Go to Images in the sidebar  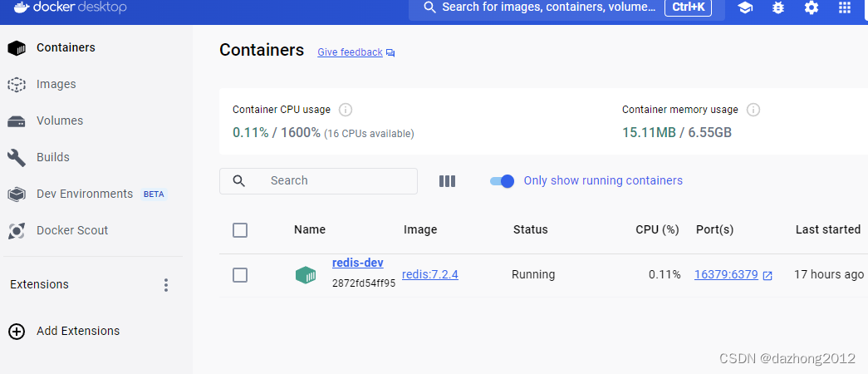click(x=56, y=84)
